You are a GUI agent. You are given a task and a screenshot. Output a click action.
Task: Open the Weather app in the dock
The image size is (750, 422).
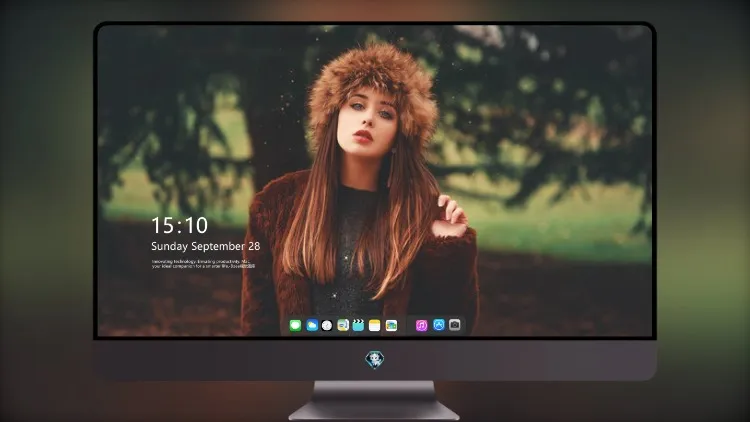[x=312, y=325]
